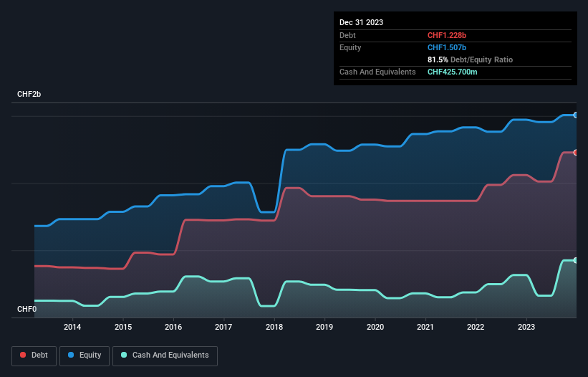Click the Dec 31 2023 tooltip date

(361, 22)
